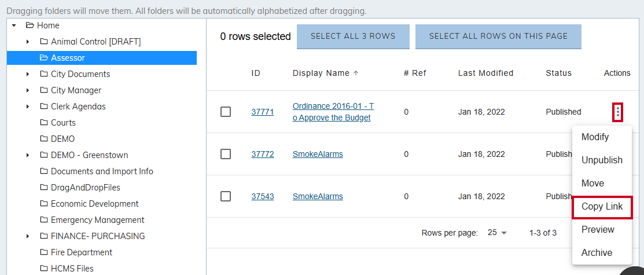Click the City Manager folder icon
644x275 pixels.
point(43,90)
